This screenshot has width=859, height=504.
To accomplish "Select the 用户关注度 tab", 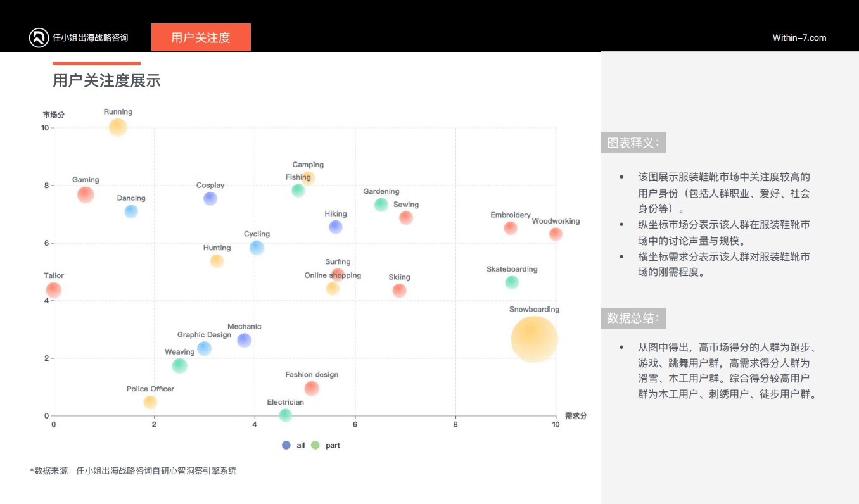I will [x=201, y=38].
